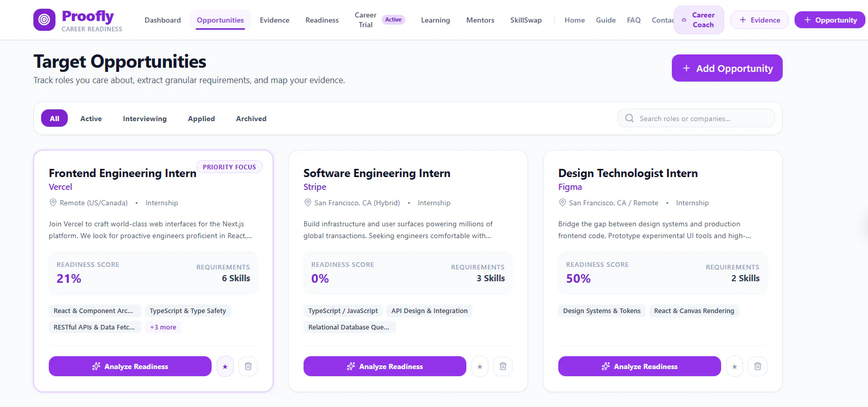Image resolution: width=868 pixels, height=407 pixels.
Task: Open the Dashboard nav item
Action: tap(163, 20)
